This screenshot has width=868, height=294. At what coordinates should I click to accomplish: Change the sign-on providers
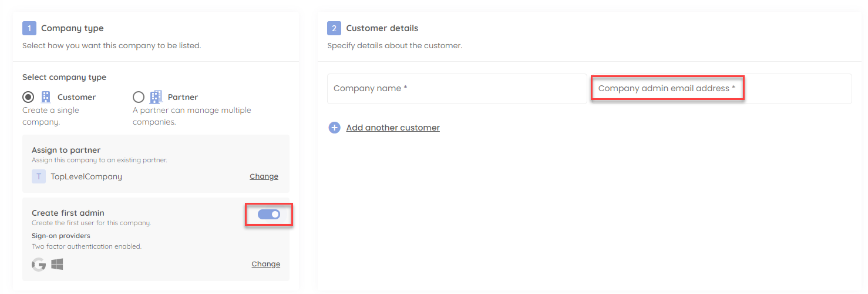pos(266,264)
